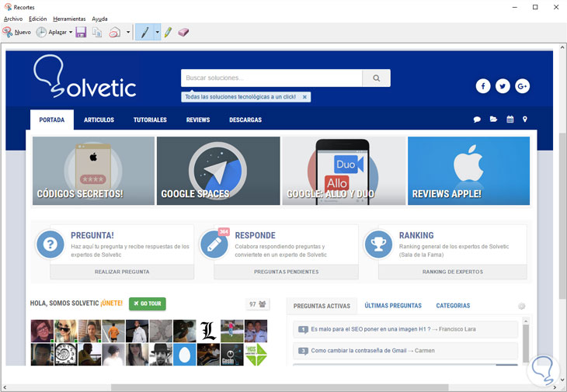Click the RANKING DE EXPERTOS button
Screen dimensions: 567x392
[452, 272]
